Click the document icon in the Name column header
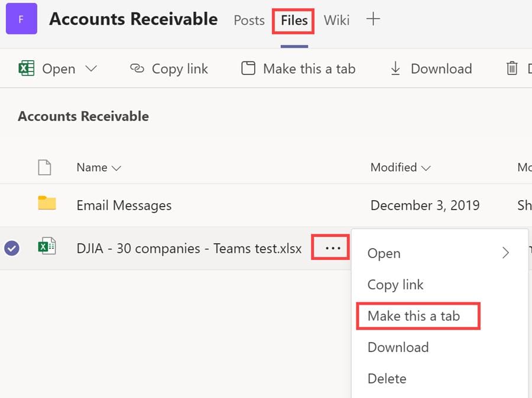The width and height of the screenshot is (532, 398). pyautogui.click(x=46, y=168)
